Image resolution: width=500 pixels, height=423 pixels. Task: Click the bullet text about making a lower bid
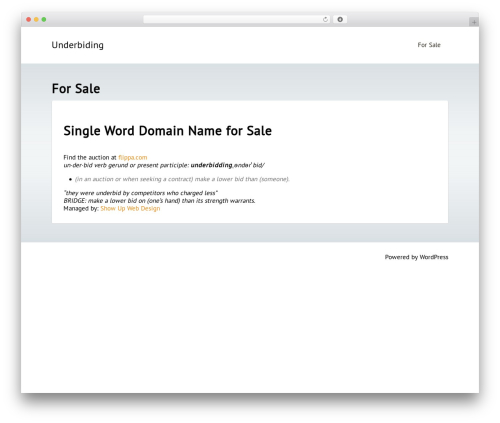point(182,179)
